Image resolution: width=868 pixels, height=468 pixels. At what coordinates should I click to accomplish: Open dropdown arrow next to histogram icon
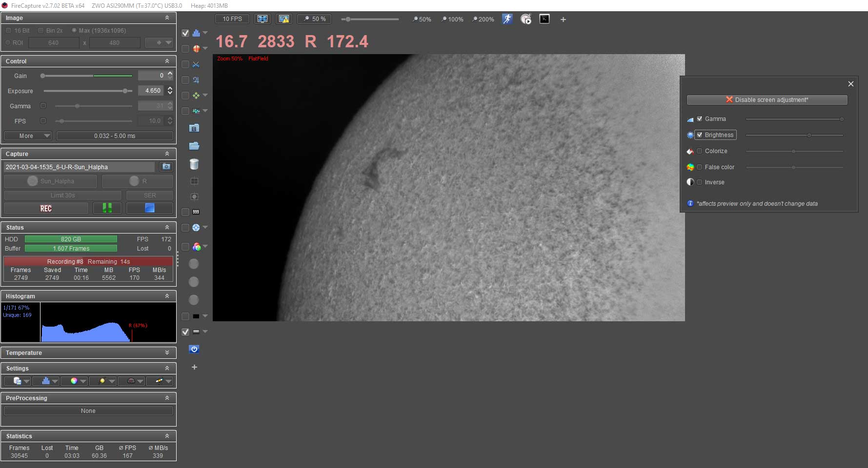205,33
